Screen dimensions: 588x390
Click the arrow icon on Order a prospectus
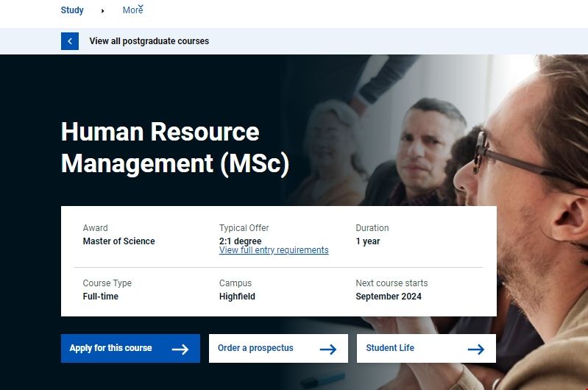(328, 350)
